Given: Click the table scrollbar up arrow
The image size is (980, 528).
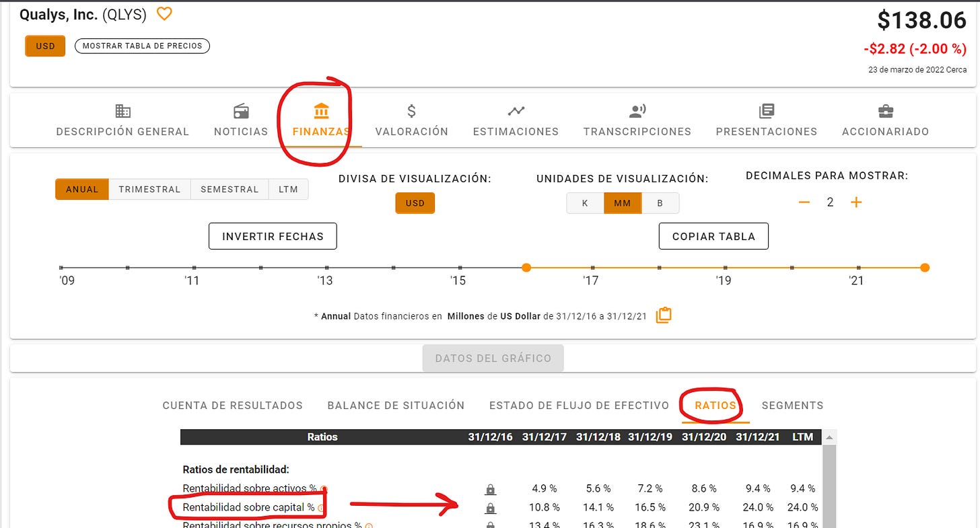Looking at the screenshot, I should (829, 437).
